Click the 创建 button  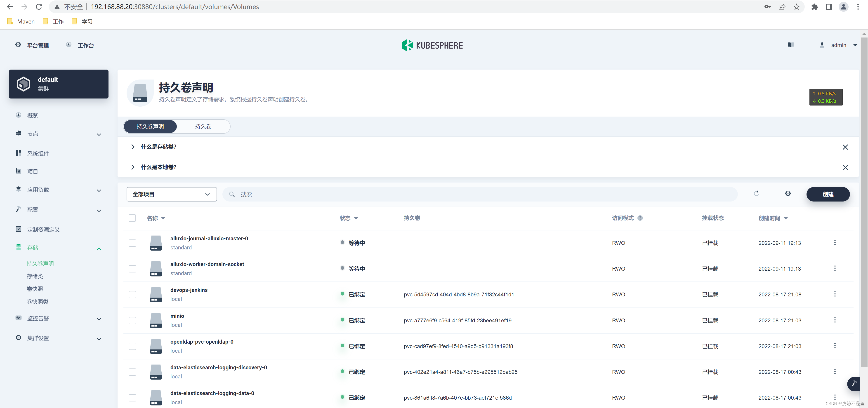[828, 194]
